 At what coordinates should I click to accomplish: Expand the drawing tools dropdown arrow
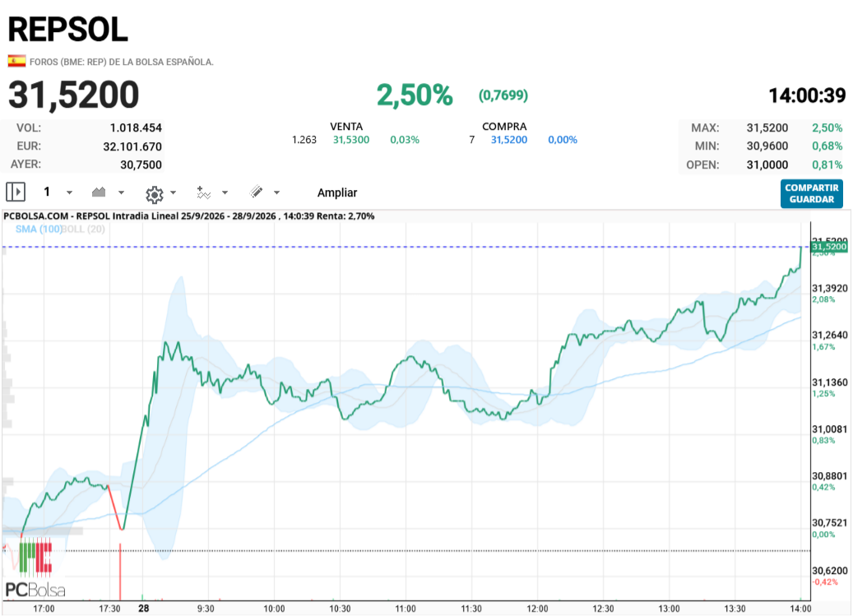tap(276, 192)
